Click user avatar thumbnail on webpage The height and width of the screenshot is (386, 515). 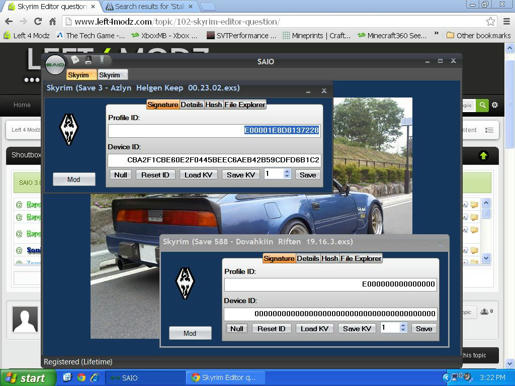pyautogui.click(x=25, y=320)
